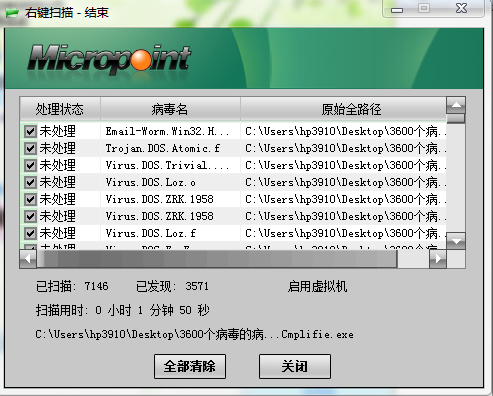Click horizontal scrollbar right arrow
Image resolution: width=493 pixels, height=396 pixels.
tap(438, 258)
